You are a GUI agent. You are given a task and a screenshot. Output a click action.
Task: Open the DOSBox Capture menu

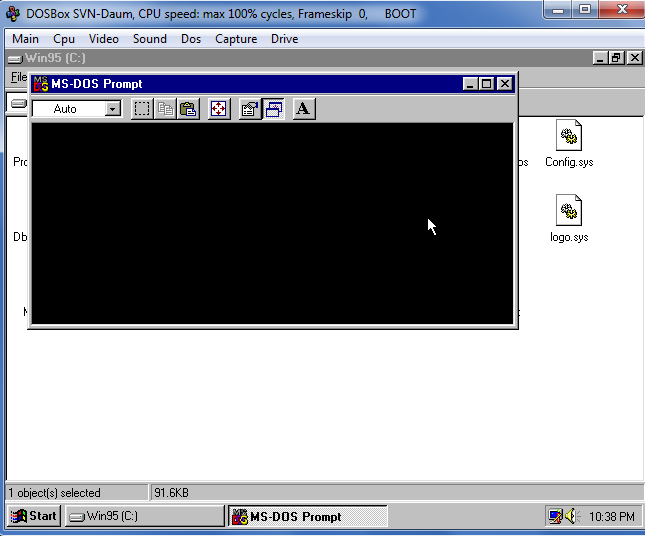pyautogui.click(x=236, y=39)
